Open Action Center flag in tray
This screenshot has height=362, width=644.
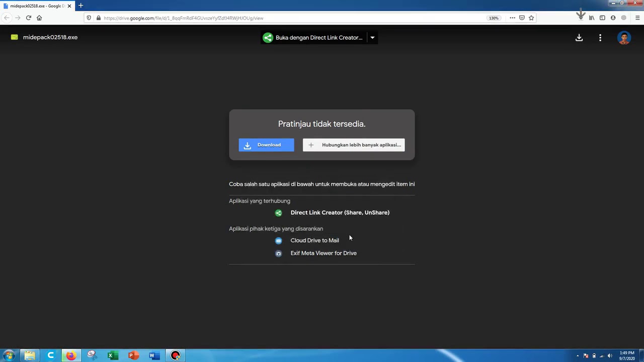(586, 356)
